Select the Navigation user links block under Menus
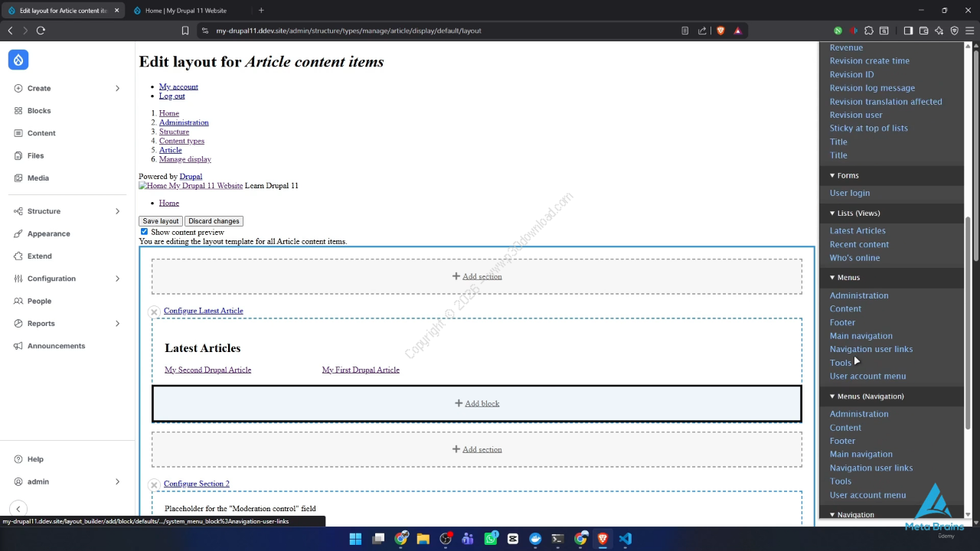Viewport: 980px width, 551px height. [871, 349]
